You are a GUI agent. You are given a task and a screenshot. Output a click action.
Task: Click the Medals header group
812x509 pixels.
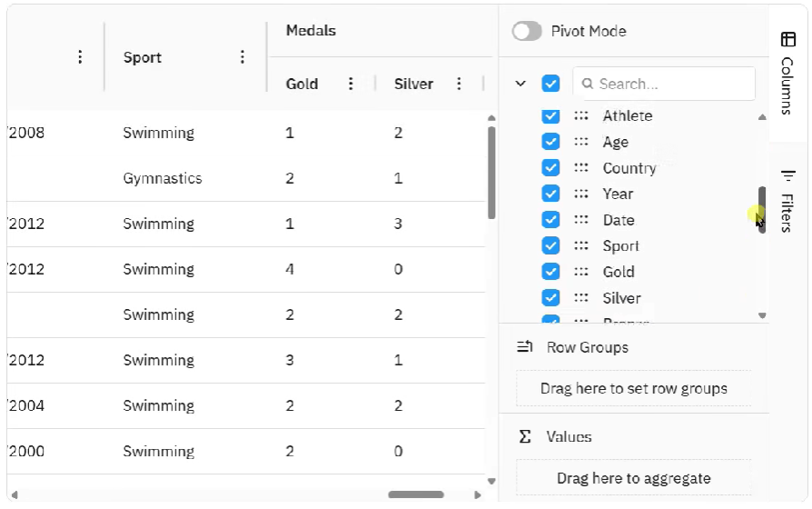311,31
